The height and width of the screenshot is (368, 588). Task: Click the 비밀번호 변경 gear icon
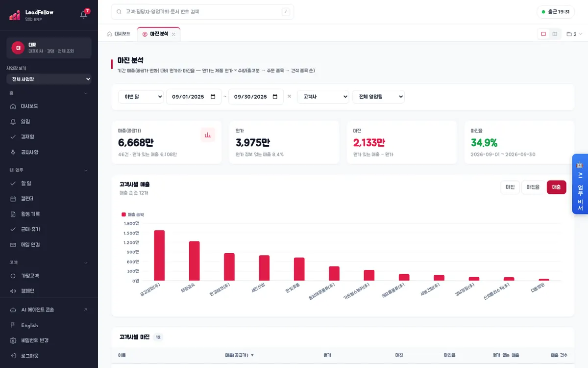pos(13,341)
